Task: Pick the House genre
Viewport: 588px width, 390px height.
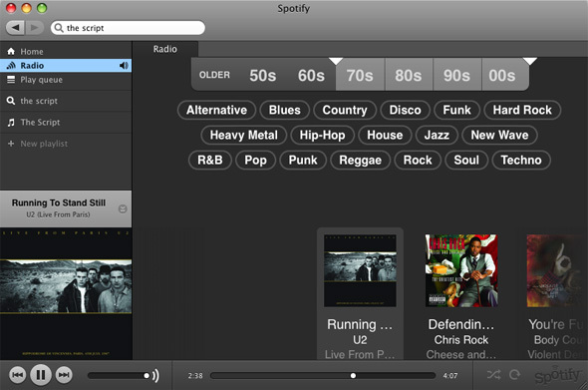Action: pos(385,135)
